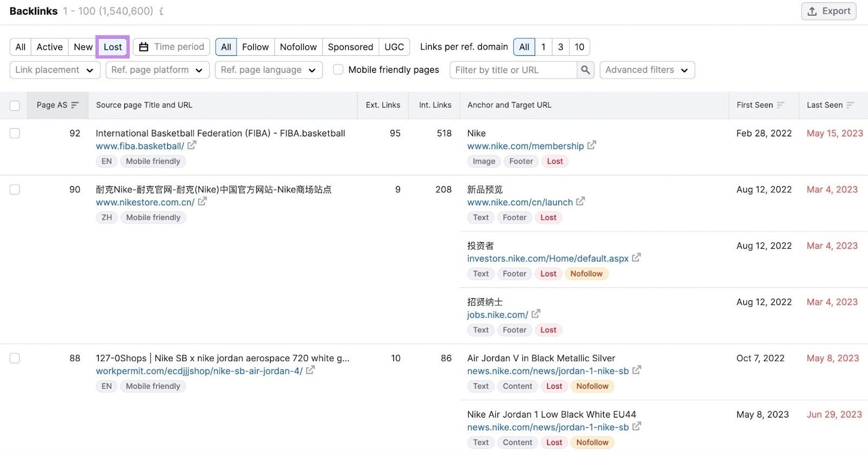
Task: Select All link attribute types
Action: pos(226,47)
